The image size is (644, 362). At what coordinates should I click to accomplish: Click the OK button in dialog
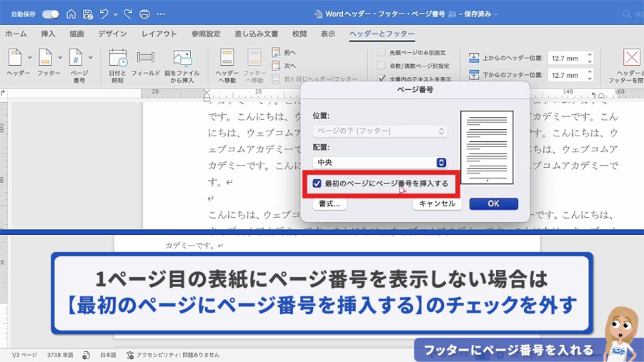pyautogui.click(x=493, y=203)
